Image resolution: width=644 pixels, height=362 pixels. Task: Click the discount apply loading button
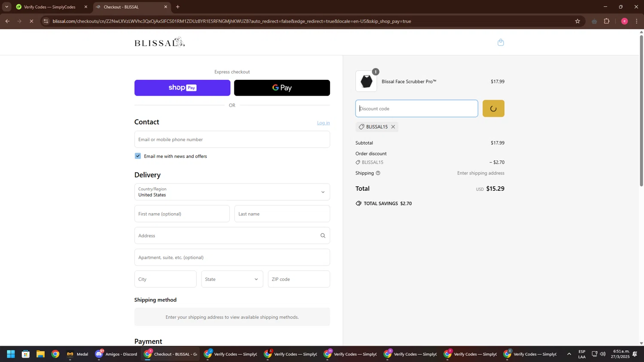click(493, 109)
